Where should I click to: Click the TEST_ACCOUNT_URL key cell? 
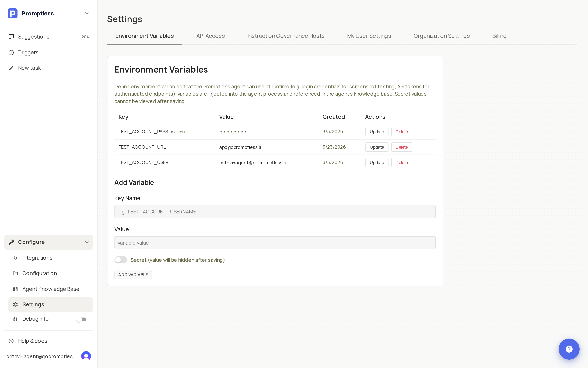tap(142, 147)
